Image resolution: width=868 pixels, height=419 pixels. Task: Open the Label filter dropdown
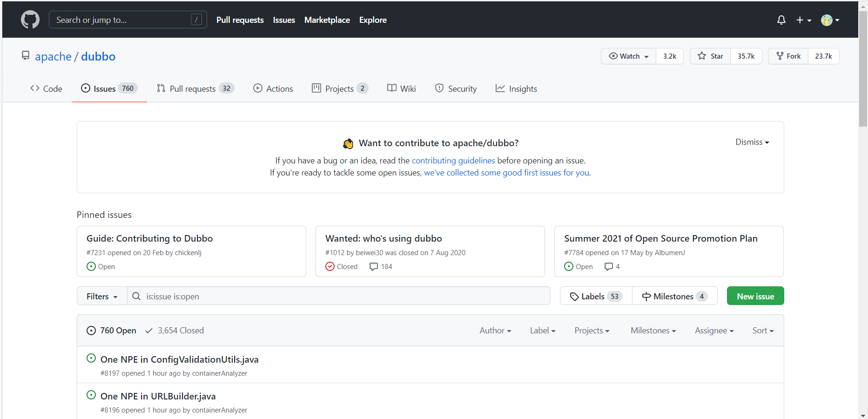point(543,331)
